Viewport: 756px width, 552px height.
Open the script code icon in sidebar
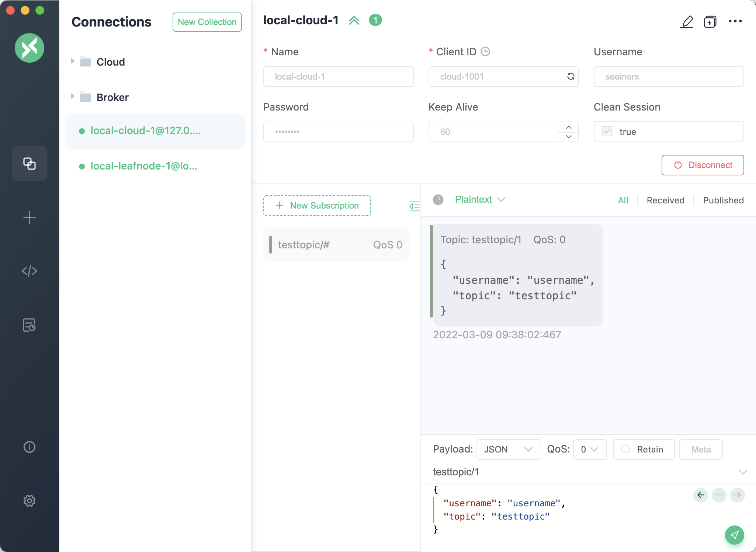[x=30, y=271]
